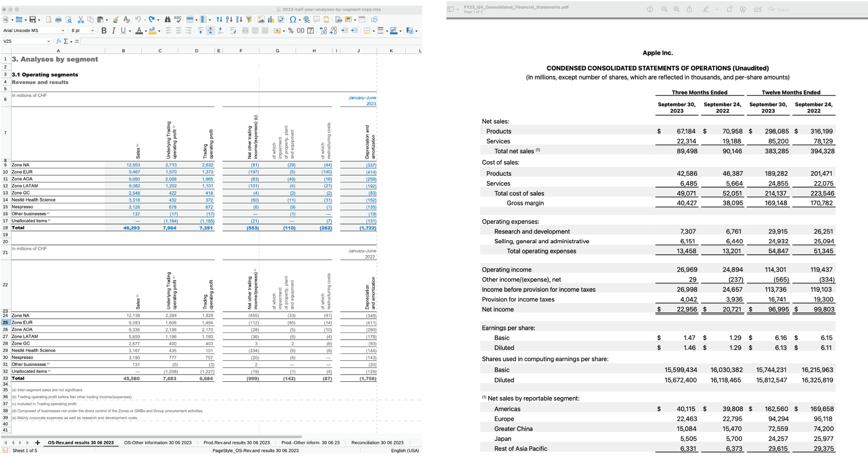Toggle Center Horizontally alignment
Image resolution: width=868 pixels, height=457 pixels.
click(178, 30)
